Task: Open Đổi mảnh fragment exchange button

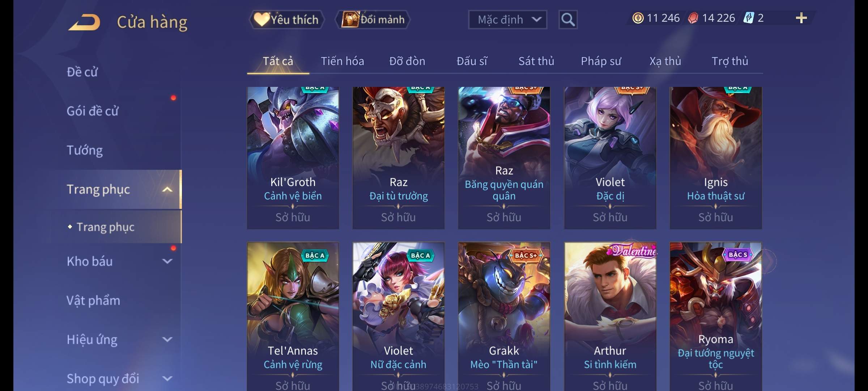Action: coord(373,20)
